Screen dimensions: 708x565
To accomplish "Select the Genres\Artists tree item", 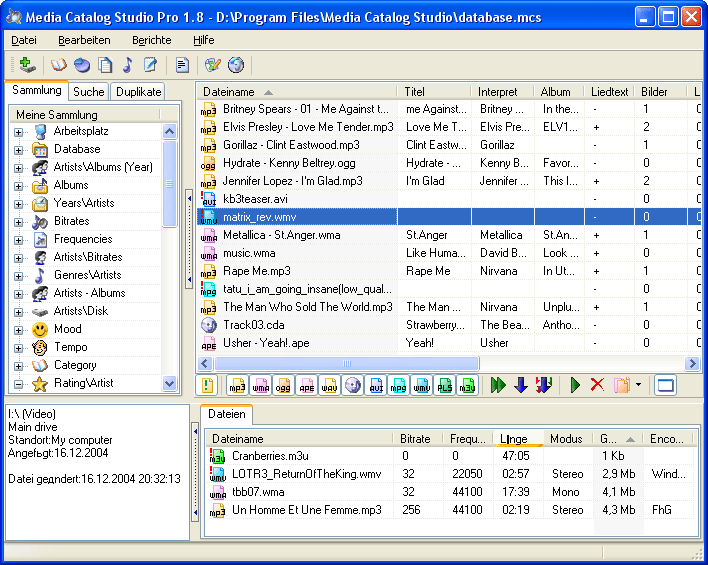I will [x=88, y=275].
